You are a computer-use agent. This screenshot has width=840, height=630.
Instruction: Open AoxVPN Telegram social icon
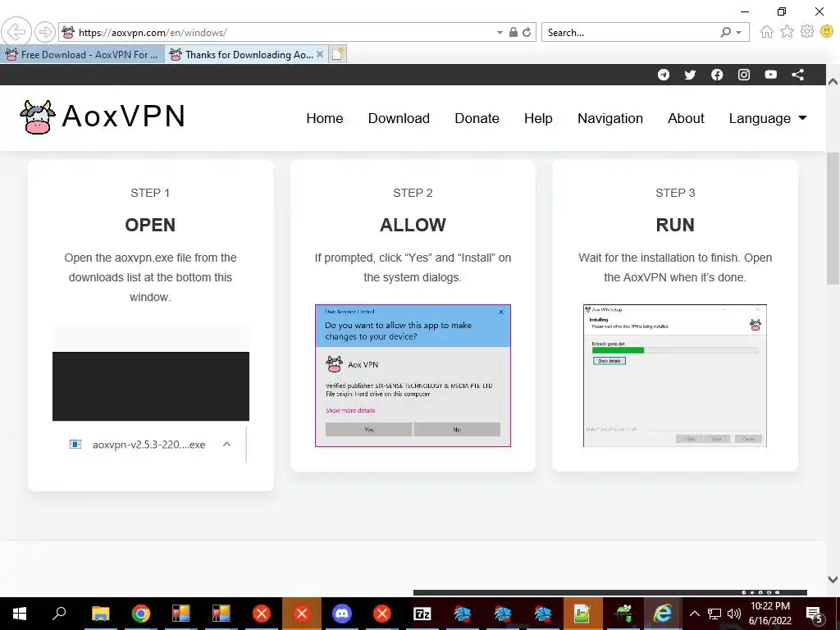[663, 75]
